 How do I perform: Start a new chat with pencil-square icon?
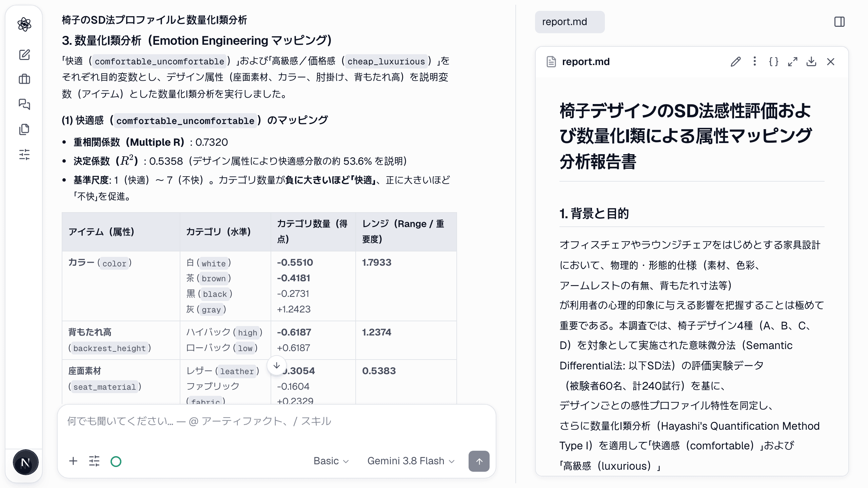[x=24, y=55]
